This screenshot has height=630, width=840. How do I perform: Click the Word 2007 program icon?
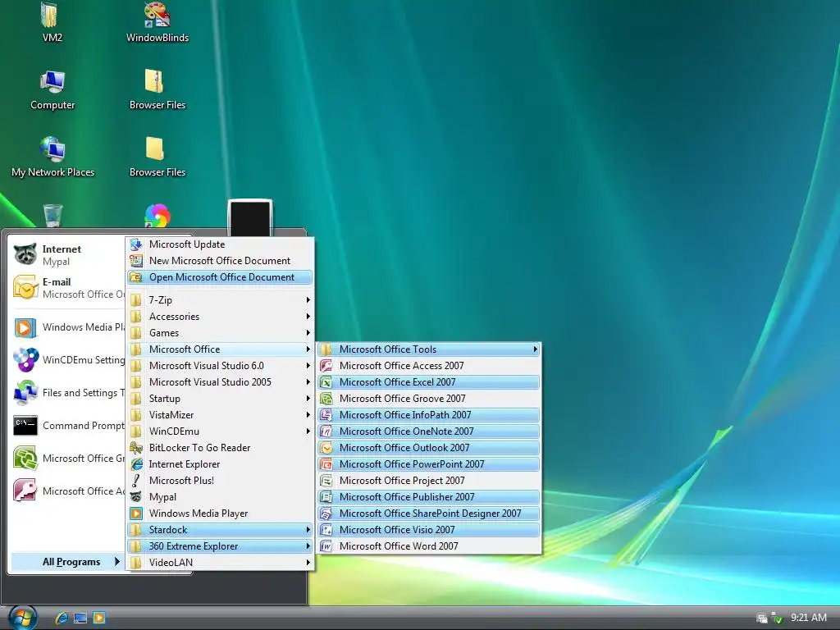pyautogui.click(x=326, y=546)
